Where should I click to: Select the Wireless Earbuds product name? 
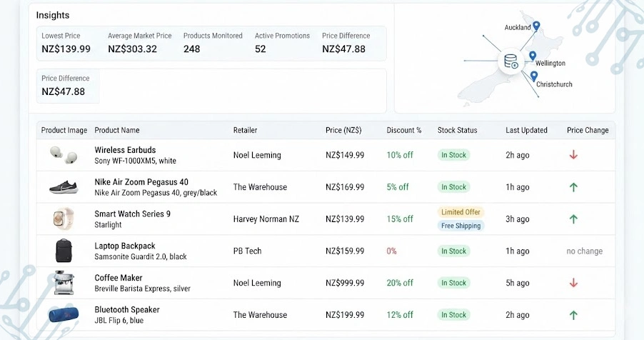click(125, 150)
